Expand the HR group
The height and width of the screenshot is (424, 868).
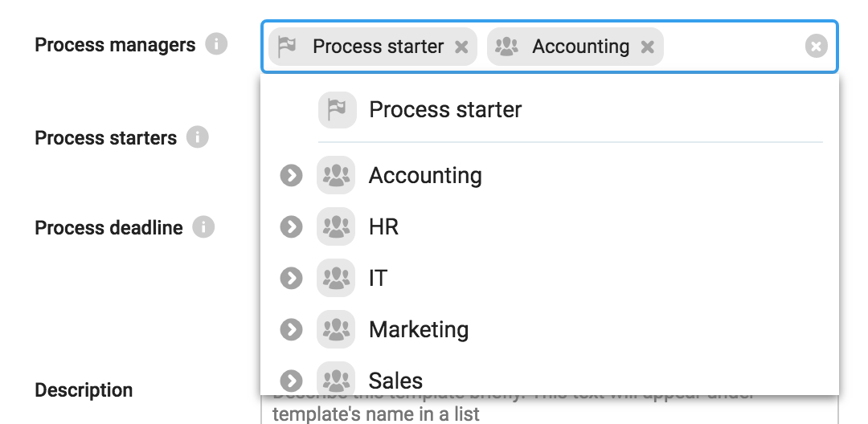[291, 228]
